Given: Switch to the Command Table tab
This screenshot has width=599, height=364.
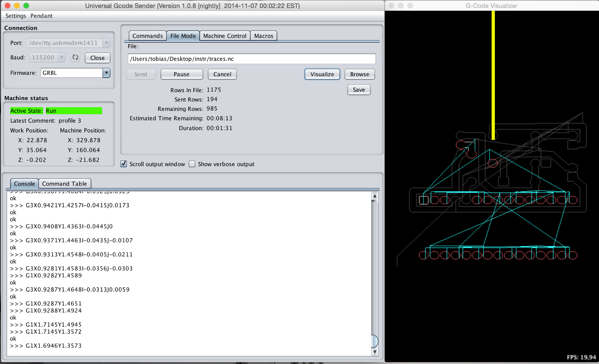Looking at the screenshot, I should (64, 183).
